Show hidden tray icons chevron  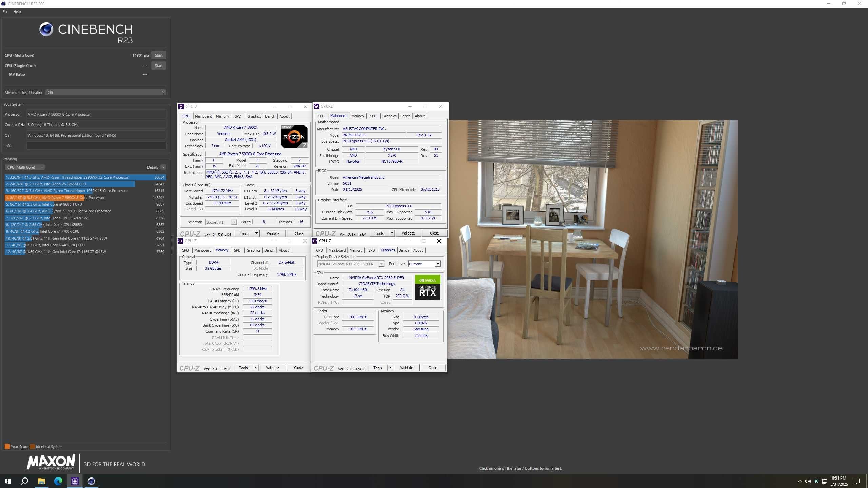coord(800,481)
